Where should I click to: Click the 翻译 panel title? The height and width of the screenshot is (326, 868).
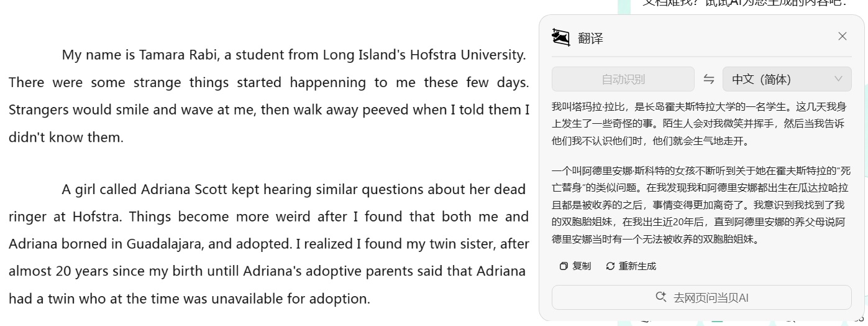(x=590, y=38)
